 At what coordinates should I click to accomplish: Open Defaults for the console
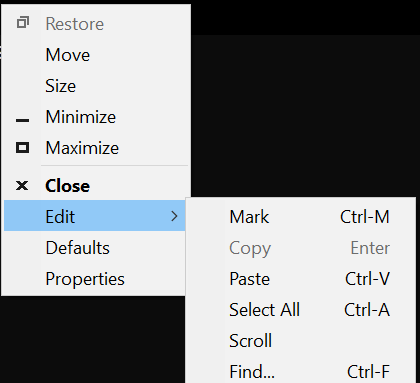click(x=95, y=248)
